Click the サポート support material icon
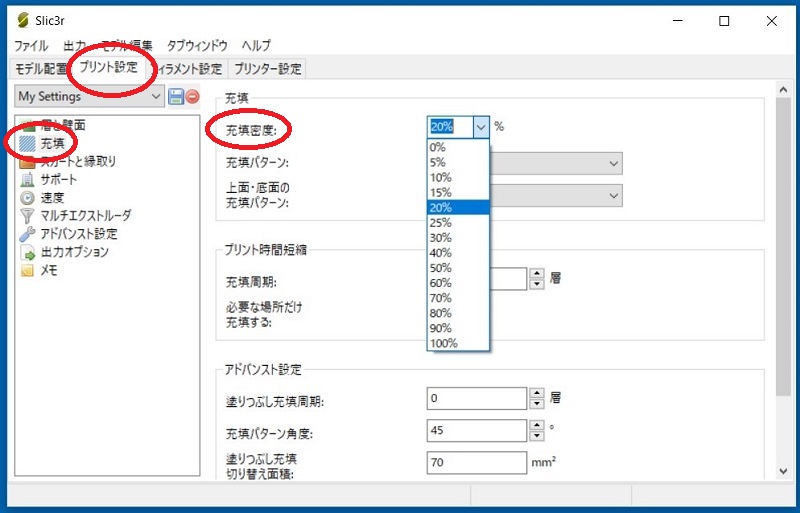Screen dimensions: 800x513 [27, 180]
